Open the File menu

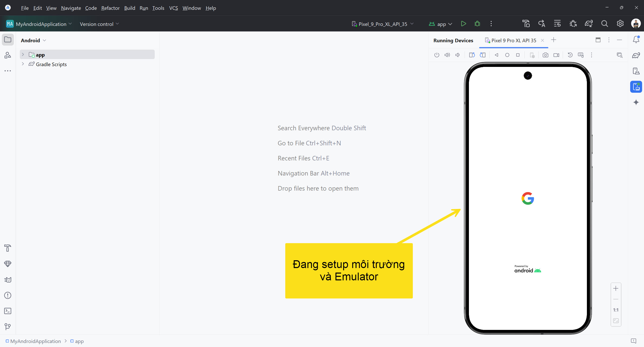[x=25, y=8]
